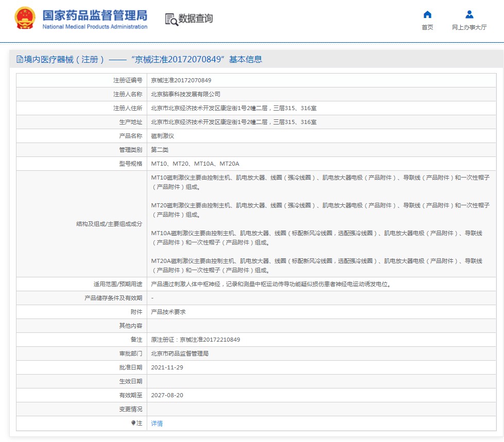Click the 注册人住所 address value

pos(234,108)
